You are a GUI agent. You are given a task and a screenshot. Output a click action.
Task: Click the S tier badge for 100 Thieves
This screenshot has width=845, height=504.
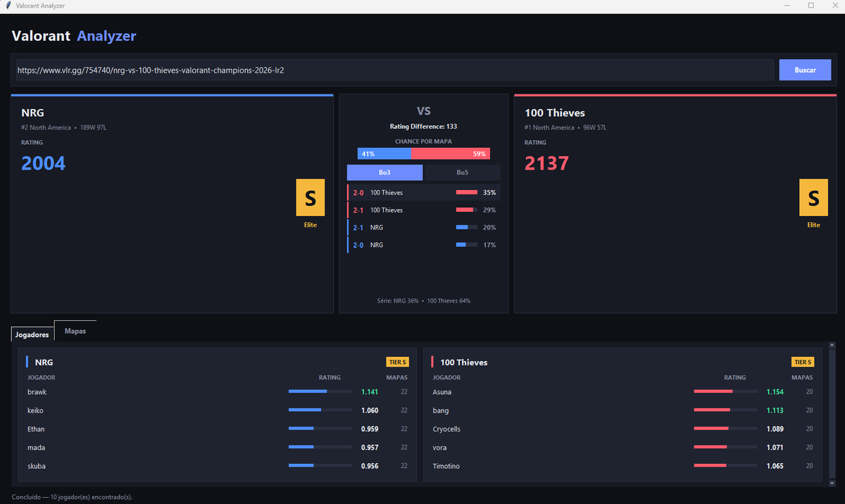coord(814,198)
